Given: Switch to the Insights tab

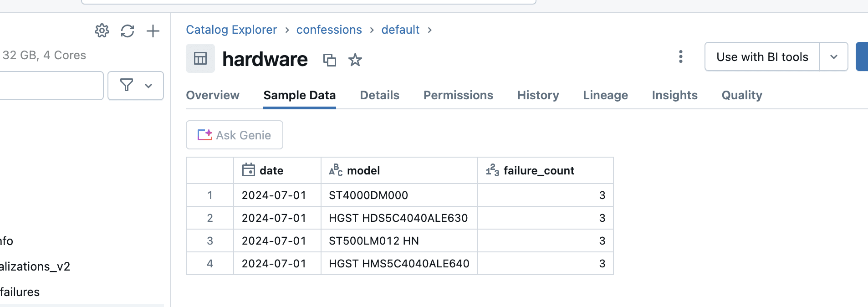Looking at the screenshot, I should (x=675, y=95).
